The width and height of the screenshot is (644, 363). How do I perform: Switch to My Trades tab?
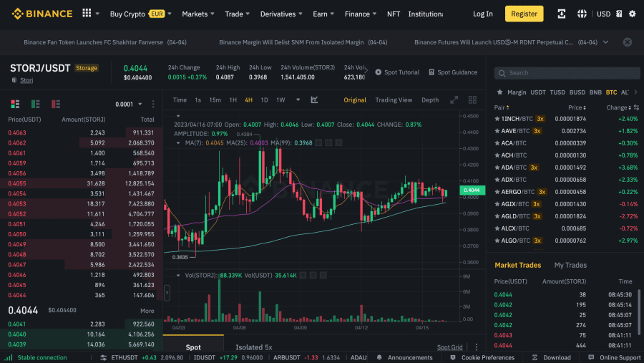tap(570, 265)
